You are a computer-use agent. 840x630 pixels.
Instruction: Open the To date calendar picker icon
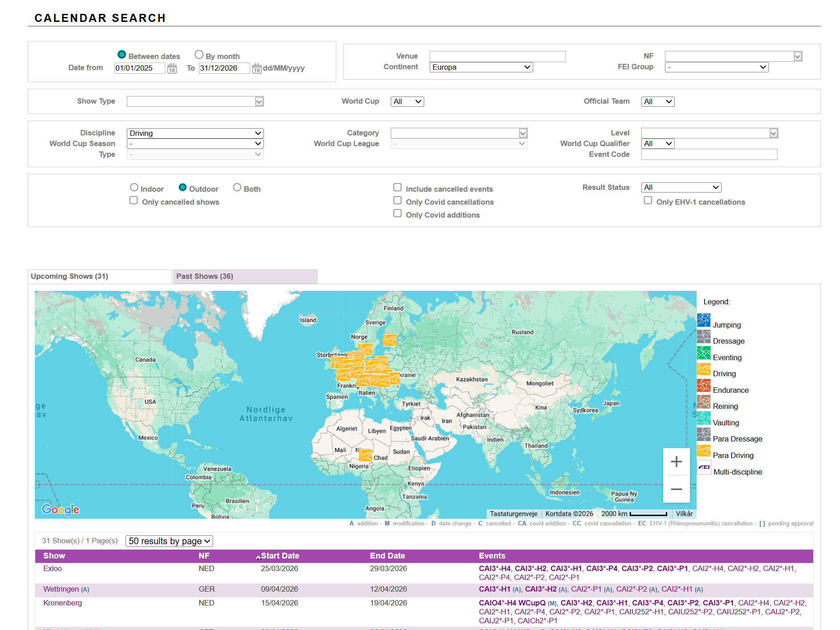point(256,68)
